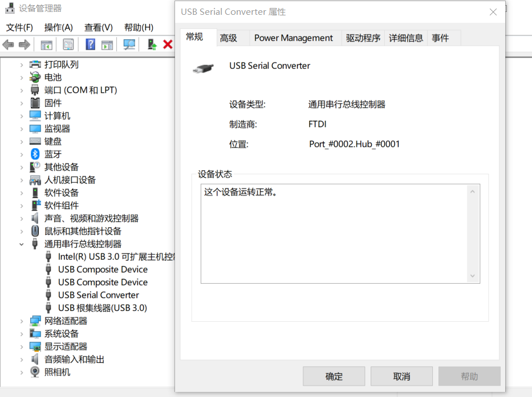Image resolution: width=532 pixels, height=397 pixels.
Task: Open the 查看(V) menu
Action: coord(99,27)
